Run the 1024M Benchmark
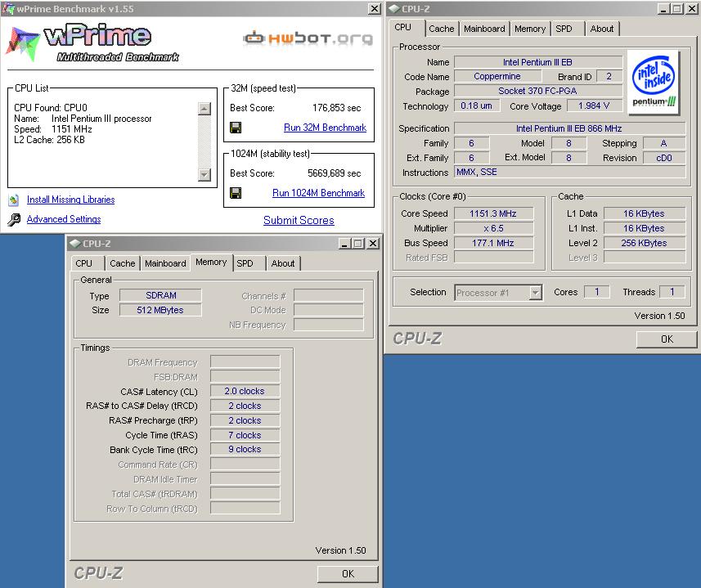The image size is (701, 588). click(x=318, y=192)
